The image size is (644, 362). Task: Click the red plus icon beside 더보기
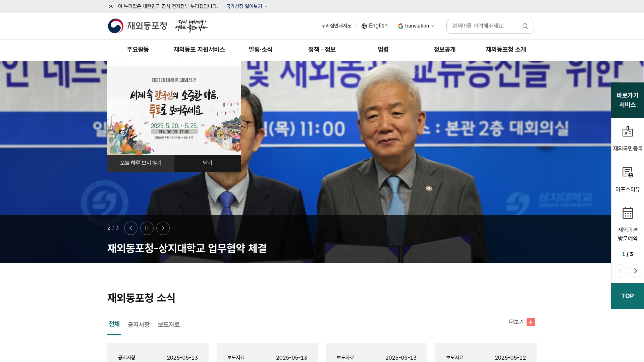(x=531, y=322)
